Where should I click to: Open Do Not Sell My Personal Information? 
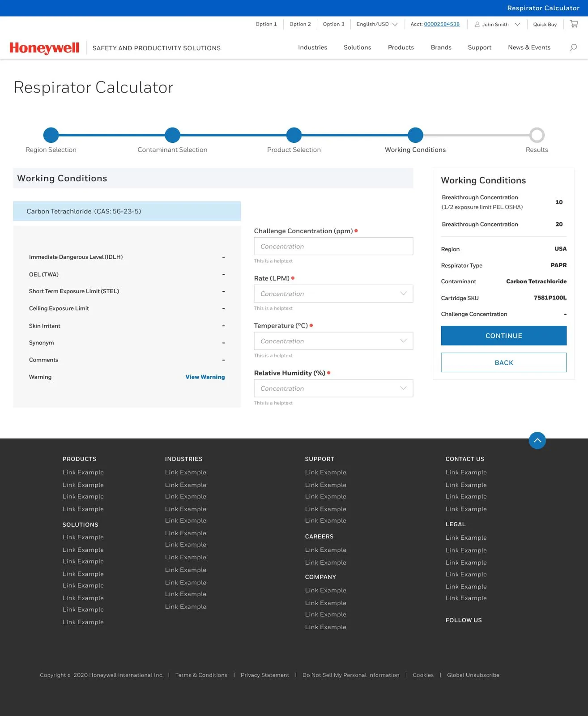tap(351, 675)
